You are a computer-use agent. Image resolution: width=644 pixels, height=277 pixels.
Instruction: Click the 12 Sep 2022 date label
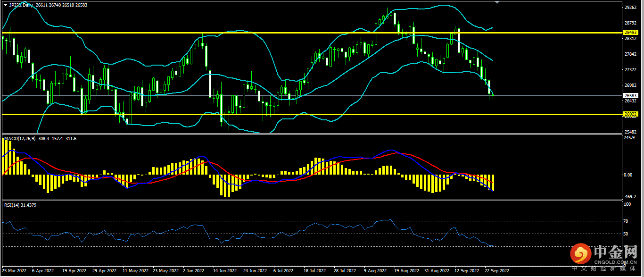[x=467, y=271]
